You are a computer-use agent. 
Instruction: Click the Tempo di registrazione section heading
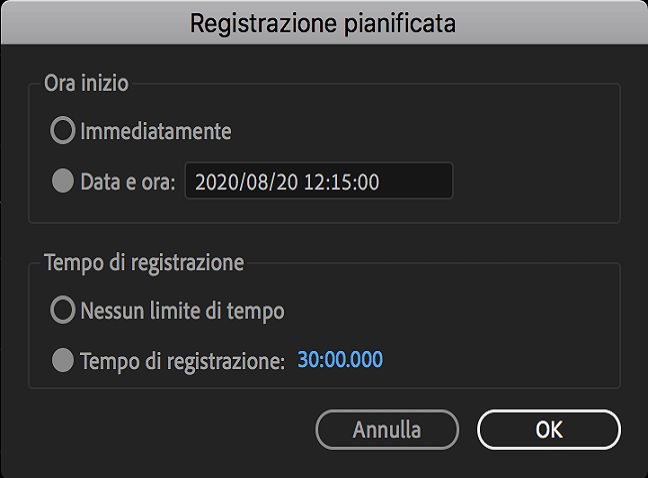point(144,263)
